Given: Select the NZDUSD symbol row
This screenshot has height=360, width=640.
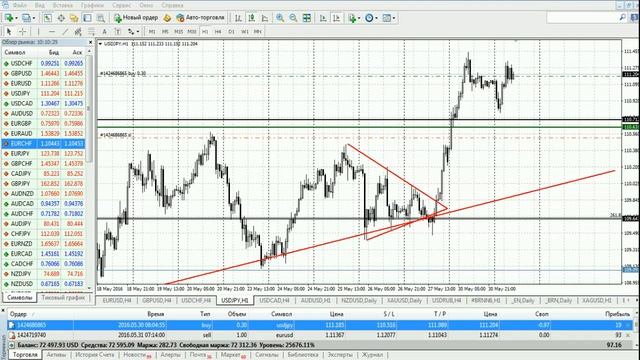Looking at the screenshot, I should [x=43, y=283].
